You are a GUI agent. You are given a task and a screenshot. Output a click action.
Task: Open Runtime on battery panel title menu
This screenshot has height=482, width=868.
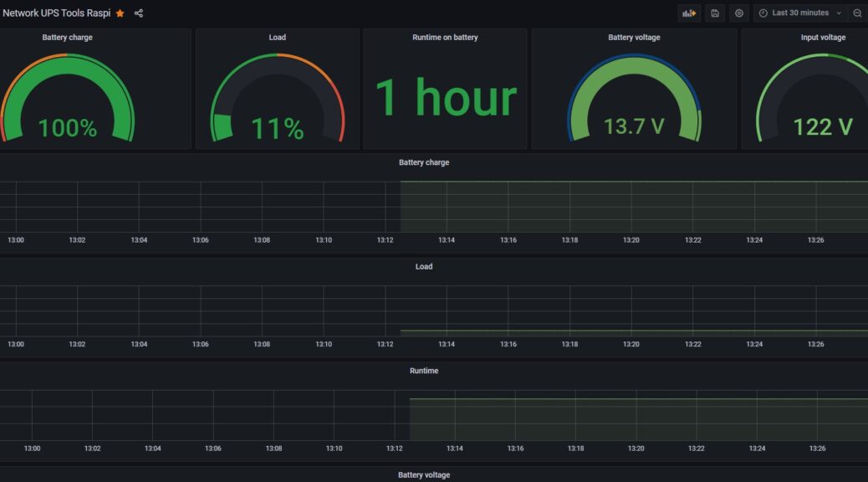click(x=445, y=38)
